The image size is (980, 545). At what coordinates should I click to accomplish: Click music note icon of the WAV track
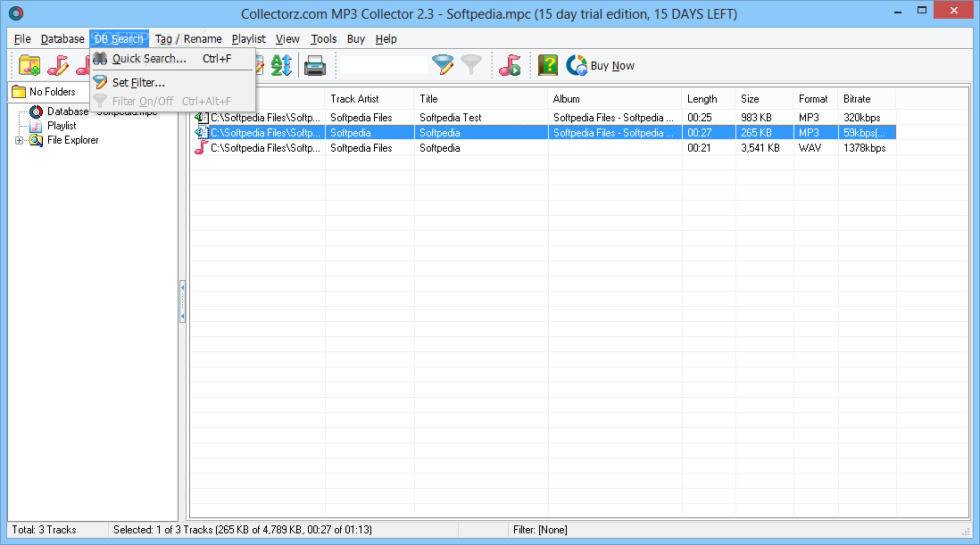pyautogui.click(x=201, y=148)
